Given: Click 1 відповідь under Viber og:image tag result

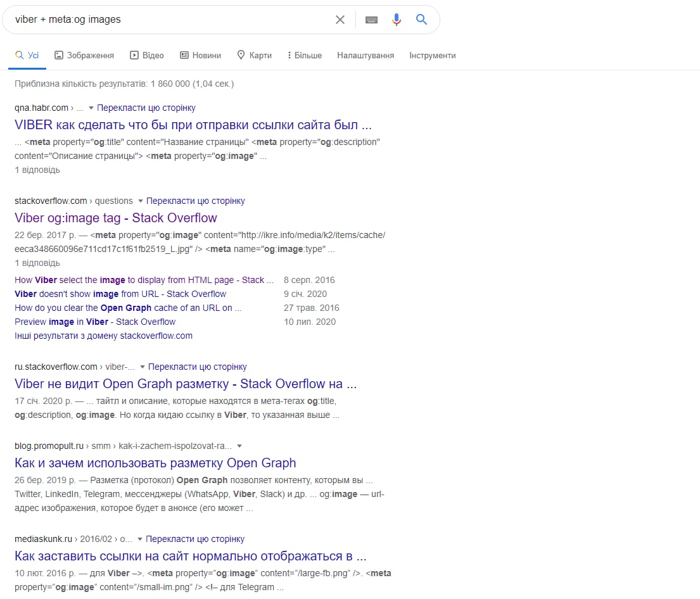Looking at the screenshot, I should [37, 263].
